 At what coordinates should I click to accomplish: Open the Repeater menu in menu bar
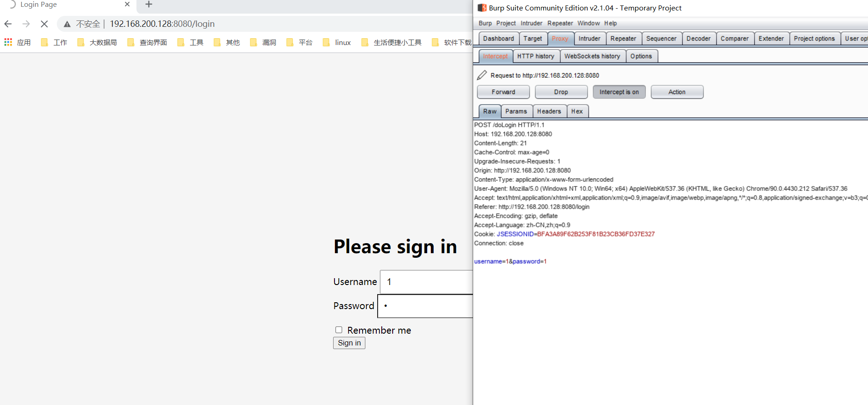coord(560,23)
